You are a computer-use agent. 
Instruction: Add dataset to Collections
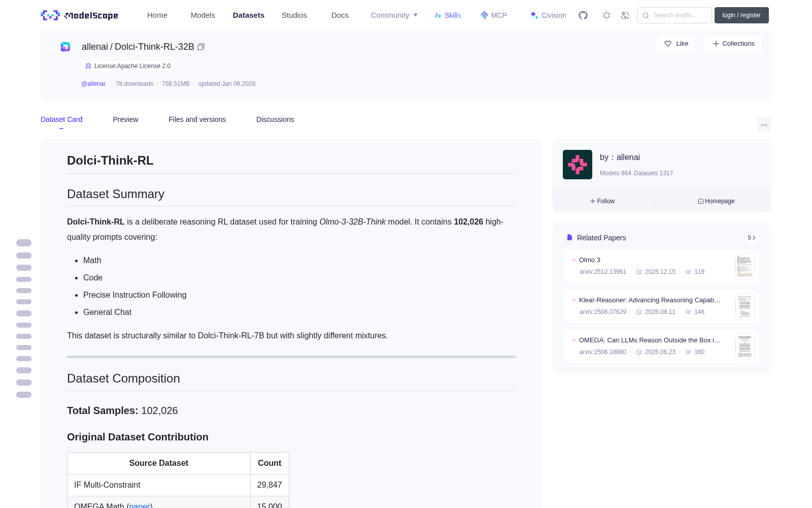733,44
